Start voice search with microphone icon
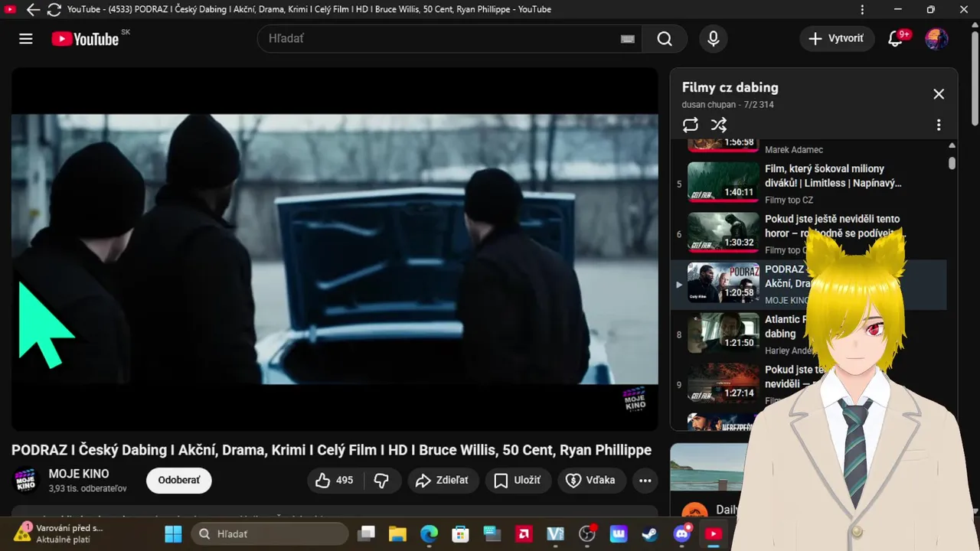The width and height of the screenshot is (980, 551). tap(714, 39)
